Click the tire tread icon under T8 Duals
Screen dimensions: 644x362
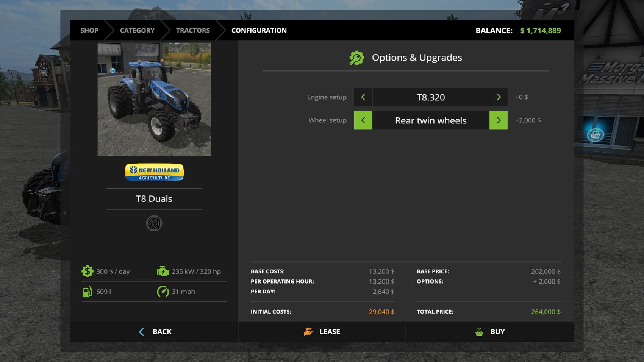154,223
